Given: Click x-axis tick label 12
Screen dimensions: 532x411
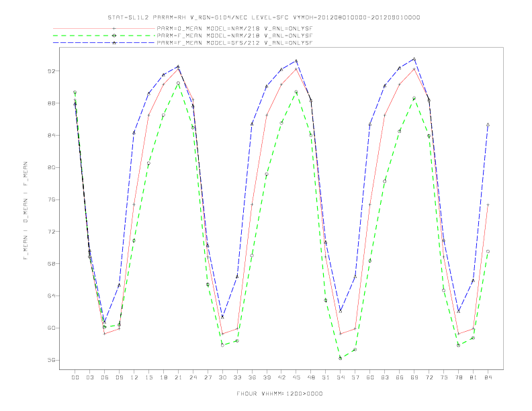Looking at the screenshot, I should click(x=134, y=377).
